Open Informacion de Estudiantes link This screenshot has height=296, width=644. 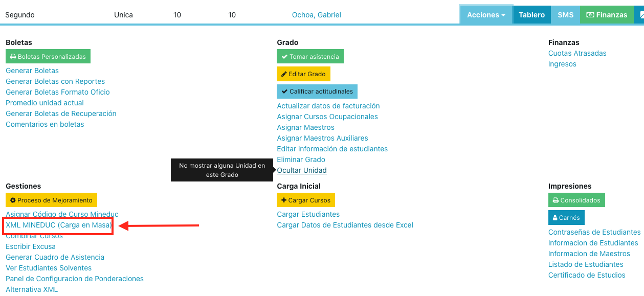pos(593,243)
